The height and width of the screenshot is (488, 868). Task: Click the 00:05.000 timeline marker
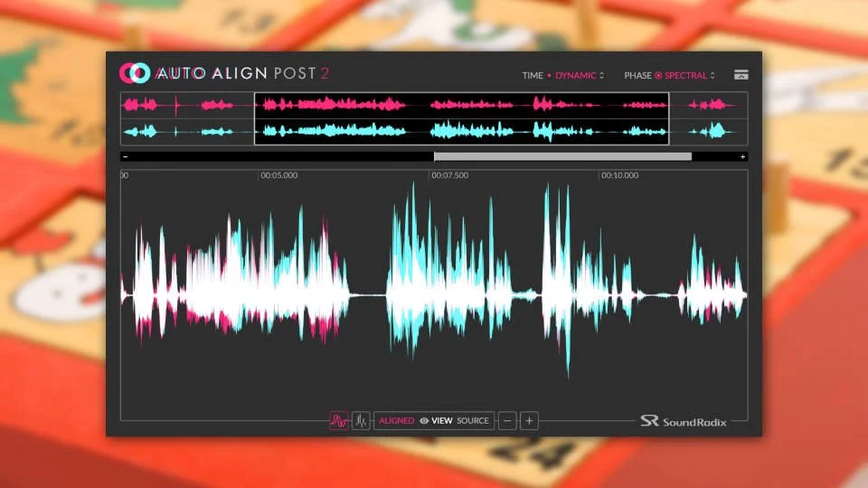pyautogui.click(x=279, y=175)
